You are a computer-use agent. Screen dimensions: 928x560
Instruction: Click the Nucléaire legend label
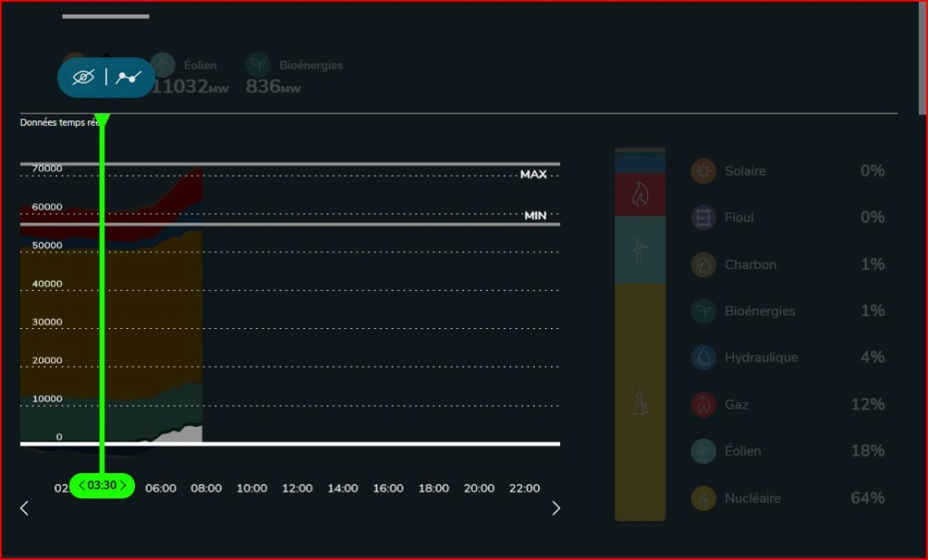[753, 497]
